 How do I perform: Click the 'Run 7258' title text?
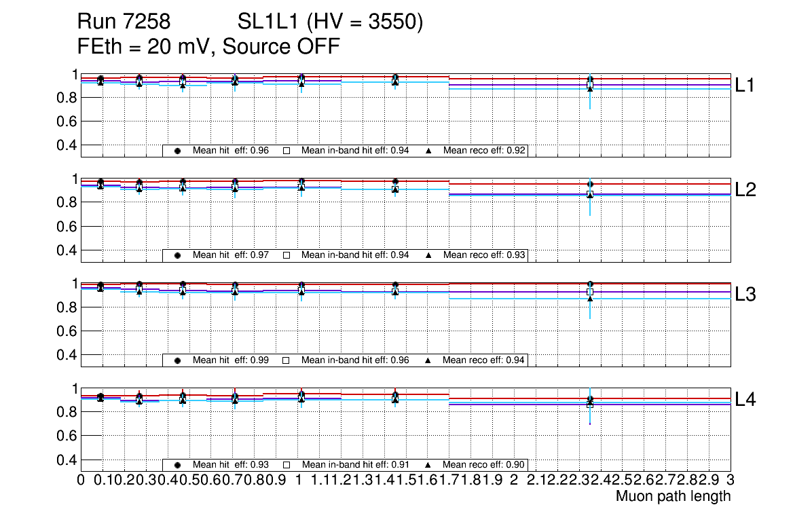(x=123, y=23)
